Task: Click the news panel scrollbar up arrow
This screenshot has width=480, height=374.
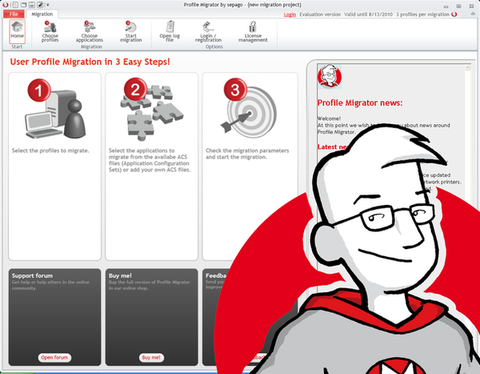Action: 468,68
